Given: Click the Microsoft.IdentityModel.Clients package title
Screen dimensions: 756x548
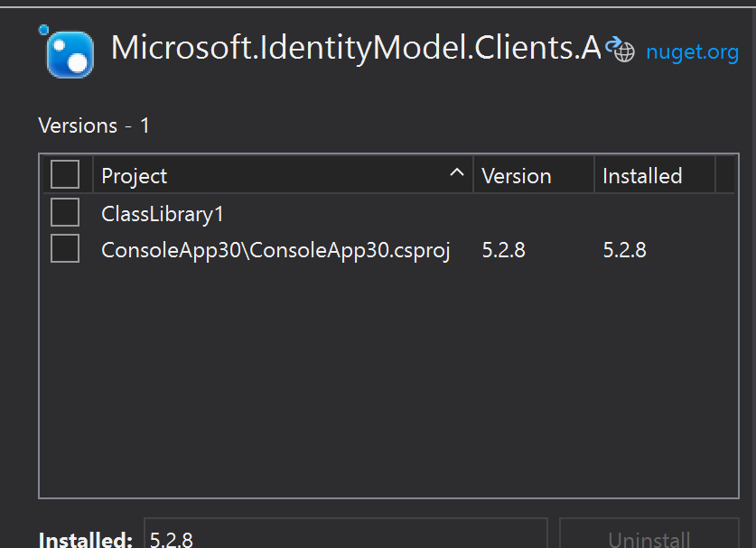Looking at the screenshot, I should (x=356, y=48).
